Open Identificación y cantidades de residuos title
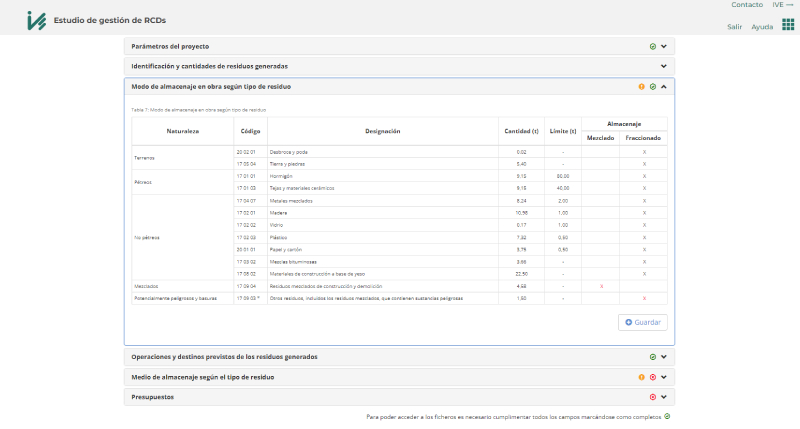 [209, 66]
